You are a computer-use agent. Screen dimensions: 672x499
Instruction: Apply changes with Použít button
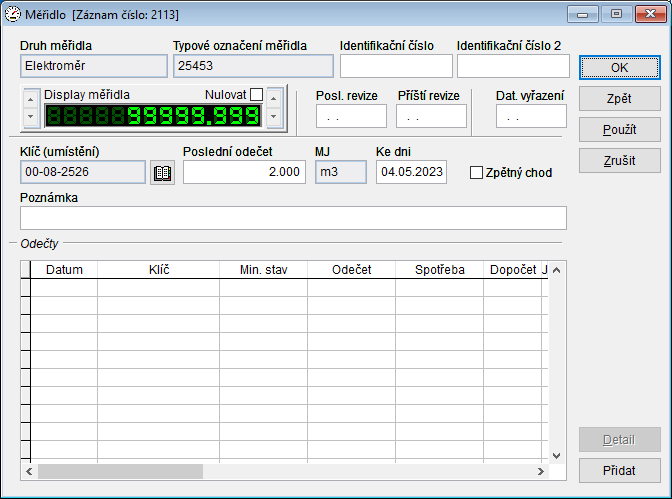(619, 130)
